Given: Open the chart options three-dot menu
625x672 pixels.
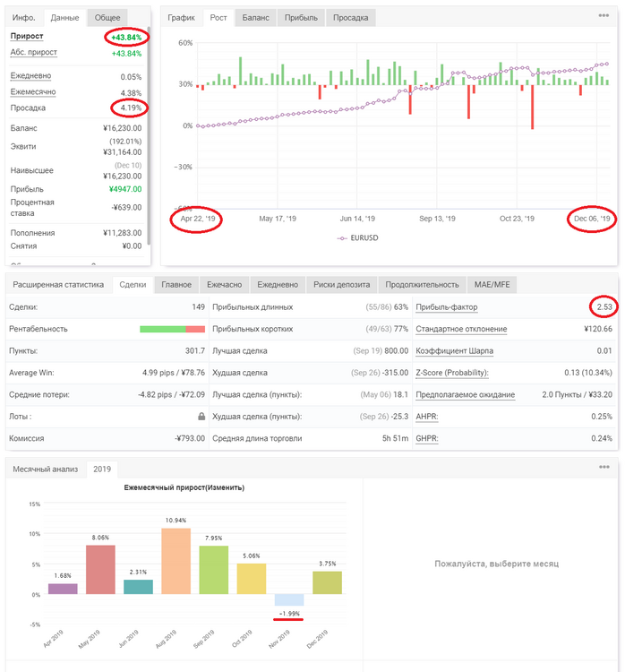Looking at the screenshot, I should [604, 15].
